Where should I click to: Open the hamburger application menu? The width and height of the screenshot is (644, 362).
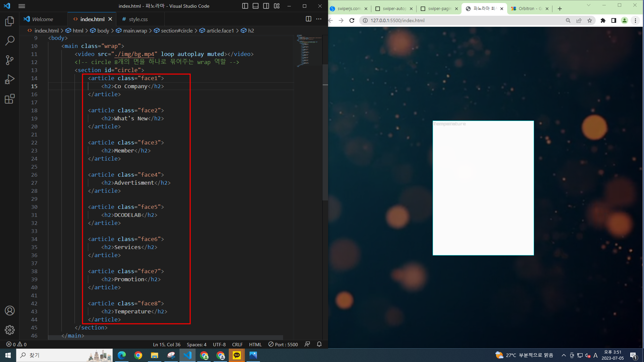tap(22, 6)
